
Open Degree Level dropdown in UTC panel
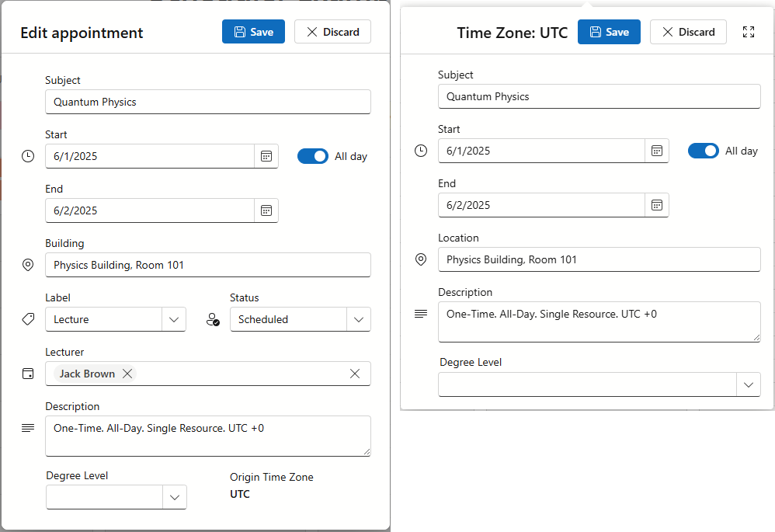(x=748, y=384)
